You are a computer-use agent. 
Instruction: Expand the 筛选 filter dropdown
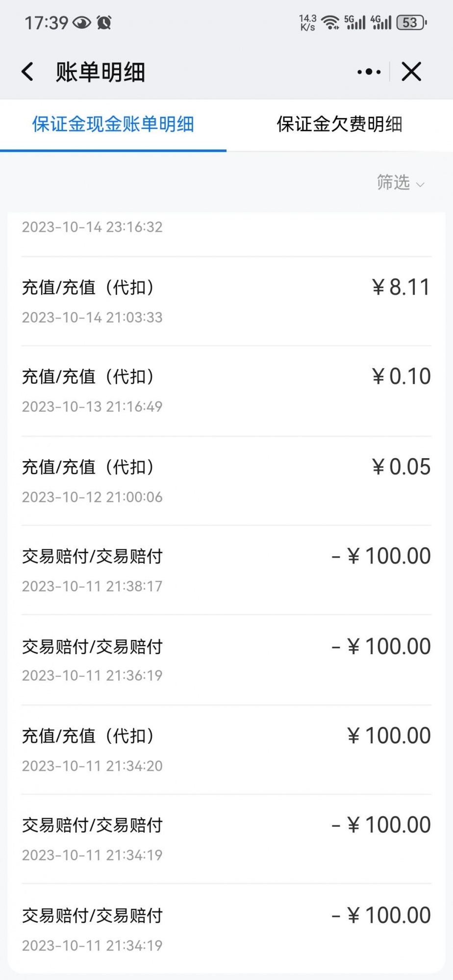400,182
